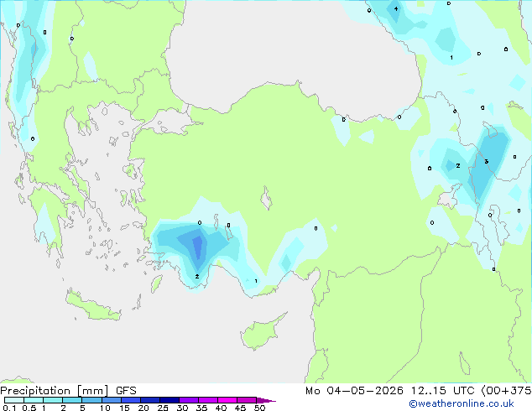Click the 0.1–0.5 mm palest legend swatch
The height and width of the screenshot is (411, 532).
14,400
